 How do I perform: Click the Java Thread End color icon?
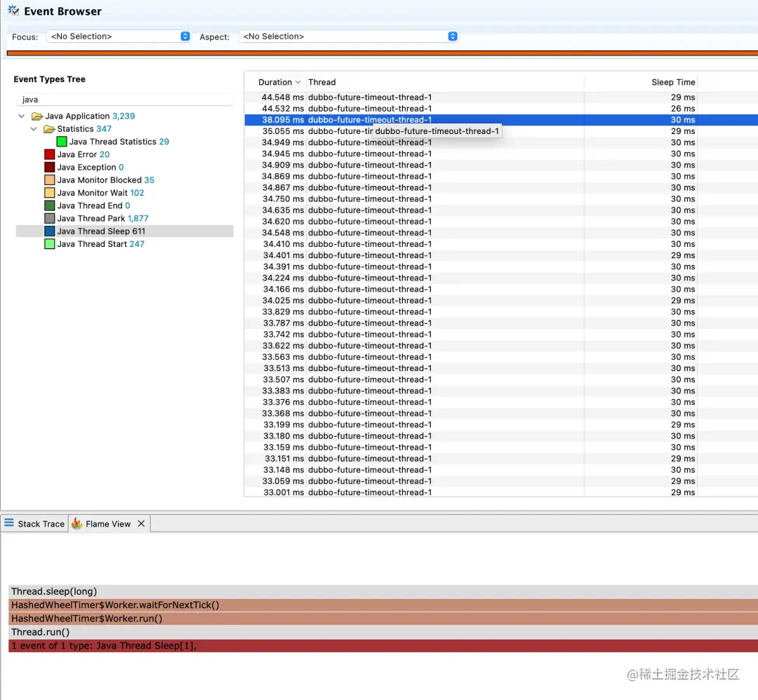click(49, 206)
